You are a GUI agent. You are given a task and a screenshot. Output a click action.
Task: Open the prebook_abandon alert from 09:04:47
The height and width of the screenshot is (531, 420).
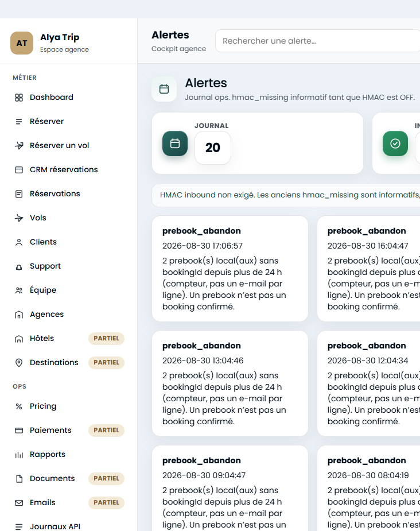pyautogui.click(x=230, y=489)
